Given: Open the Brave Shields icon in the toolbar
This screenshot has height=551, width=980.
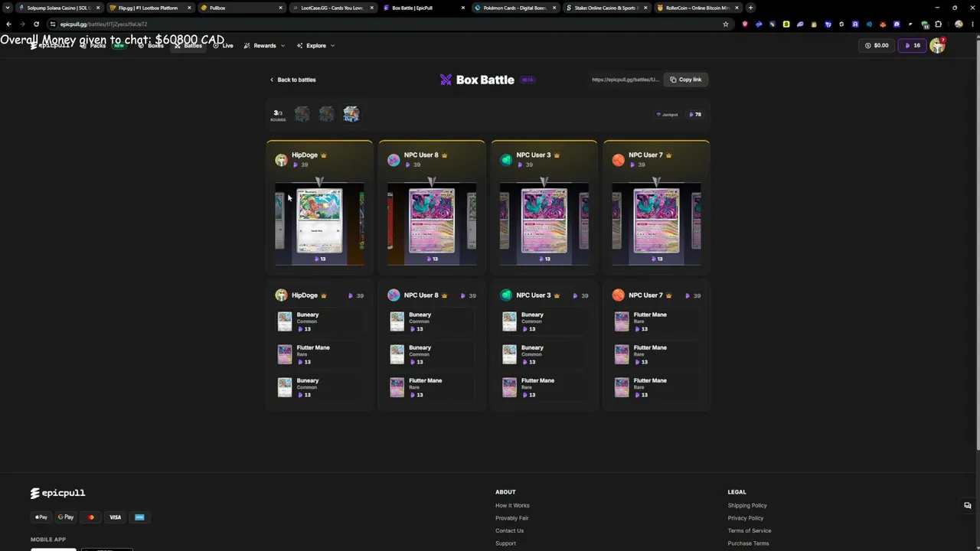Looking at the screenshot, I should (745, 24).
